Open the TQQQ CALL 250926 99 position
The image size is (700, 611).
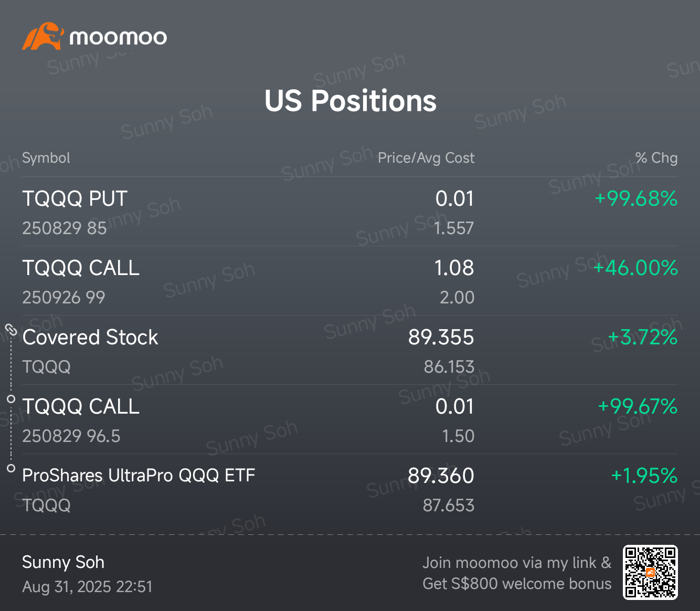(x=350, y=281)
